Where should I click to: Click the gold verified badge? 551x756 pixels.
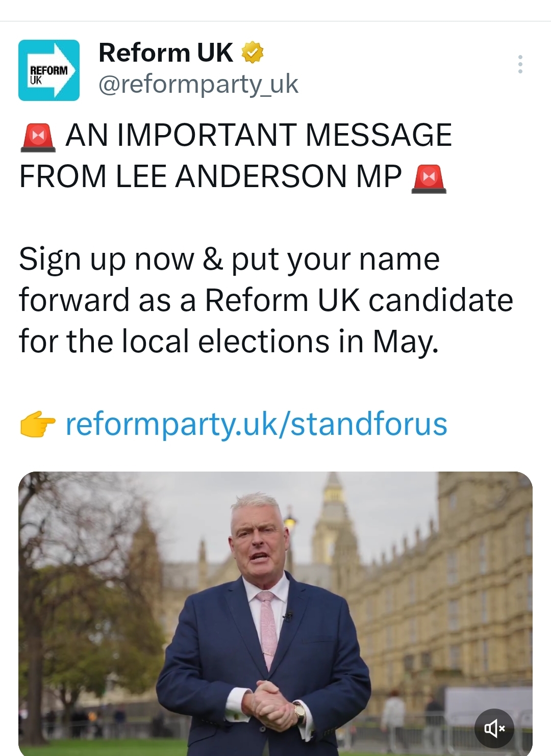(253, 53)
